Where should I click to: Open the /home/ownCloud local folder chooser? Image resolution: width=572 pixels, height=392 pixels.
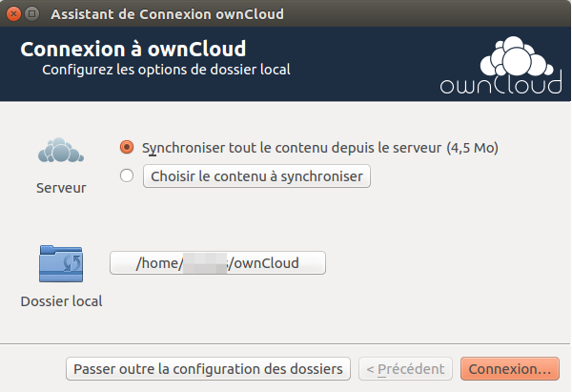click(218, 263)
